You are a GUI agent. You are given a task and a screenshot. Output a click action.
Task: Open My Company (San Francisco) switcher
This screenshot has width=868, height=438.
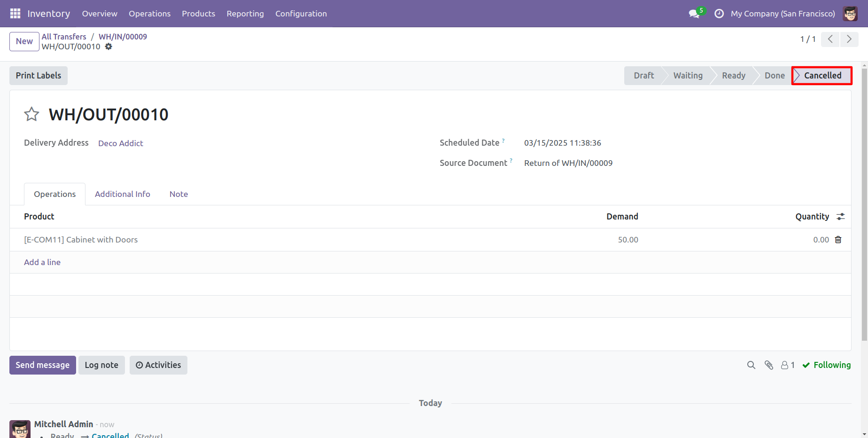(x=783, y=14)
